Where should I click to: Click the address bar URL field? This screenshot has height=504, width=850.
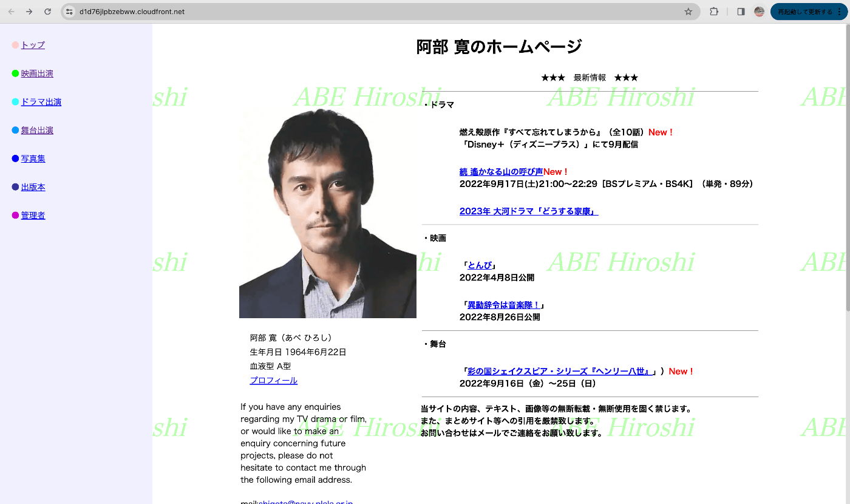coord(379,12)
